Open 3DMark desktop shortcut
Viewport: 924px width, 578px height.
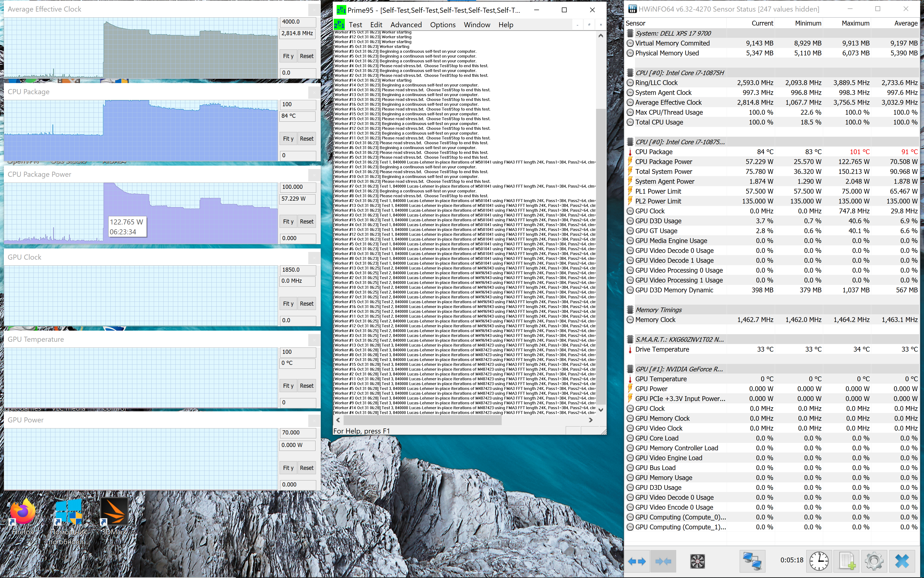coord(114,516)
